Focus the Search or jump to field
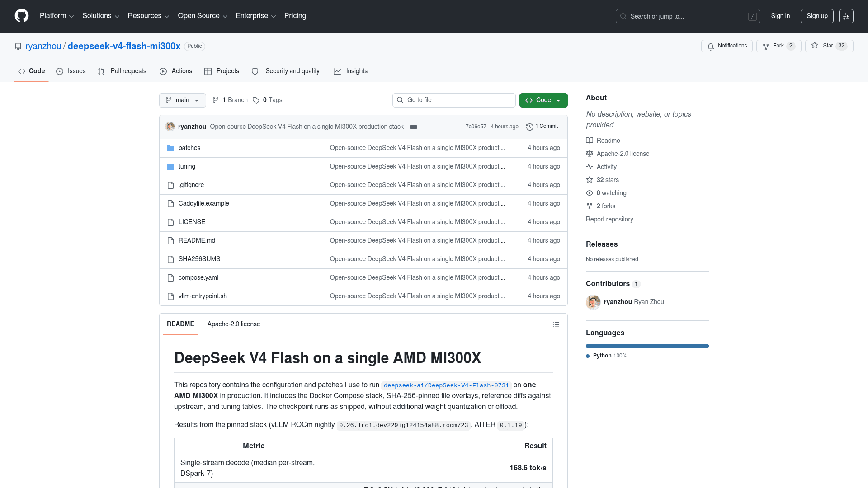This screenshot has height=488, width=868. click(688, 16)
